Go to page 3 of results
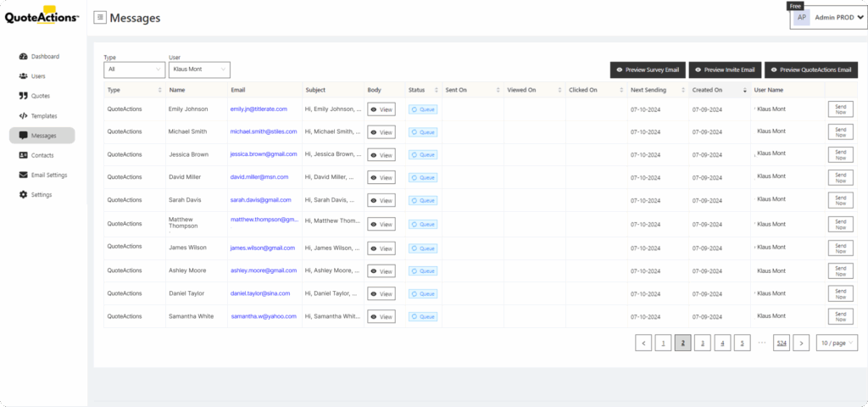This screenshot has width=868, height=407. point(702,343)
